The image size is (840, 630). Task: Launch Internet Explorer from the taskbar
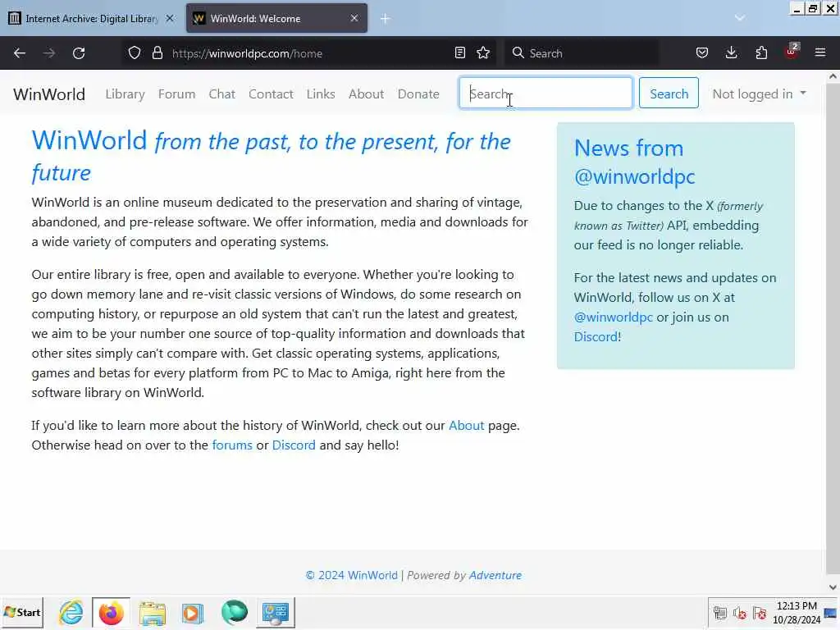71,612
